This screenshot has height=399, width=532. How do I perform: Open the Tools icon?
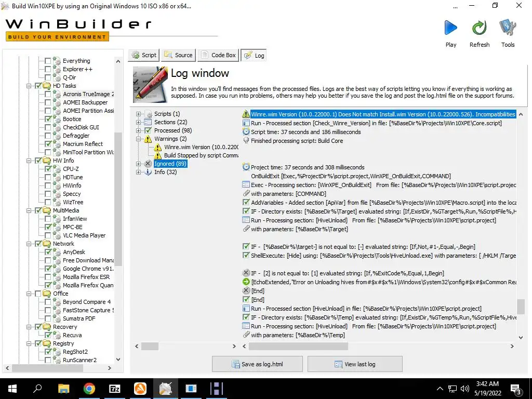click(x=508, y=28)
